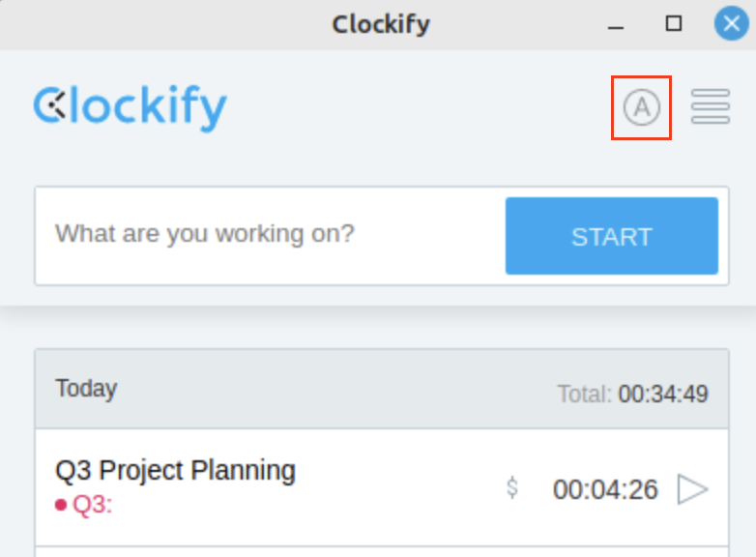Select the pink Q3: project label
This screenshot has height=557, width=756.
click(x=92, y=505)
